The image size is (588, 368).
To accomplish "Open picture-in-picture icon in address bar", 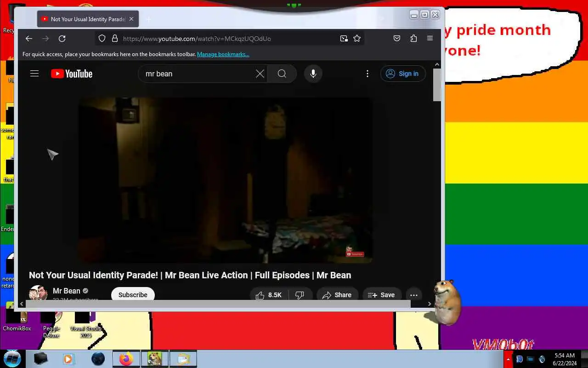I will click(344, 39).
